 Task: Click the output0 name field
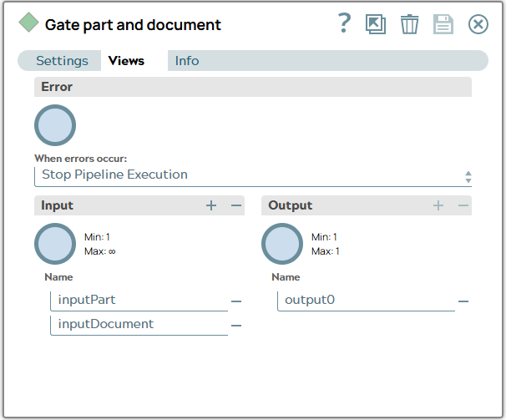click(367, 301)
